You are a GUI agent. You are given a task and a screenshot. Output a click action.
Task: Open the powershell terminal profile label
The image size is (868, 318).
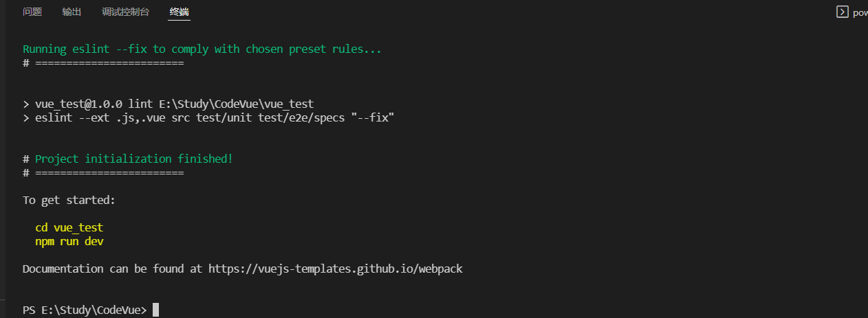click(x=860, y=12)
